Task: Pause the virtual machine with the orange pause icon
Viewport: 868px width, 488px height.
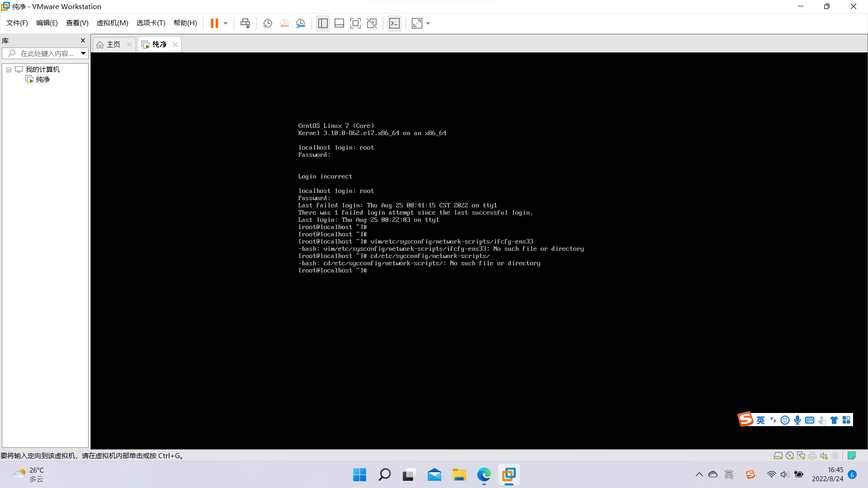Action: [x=214, y=23]
